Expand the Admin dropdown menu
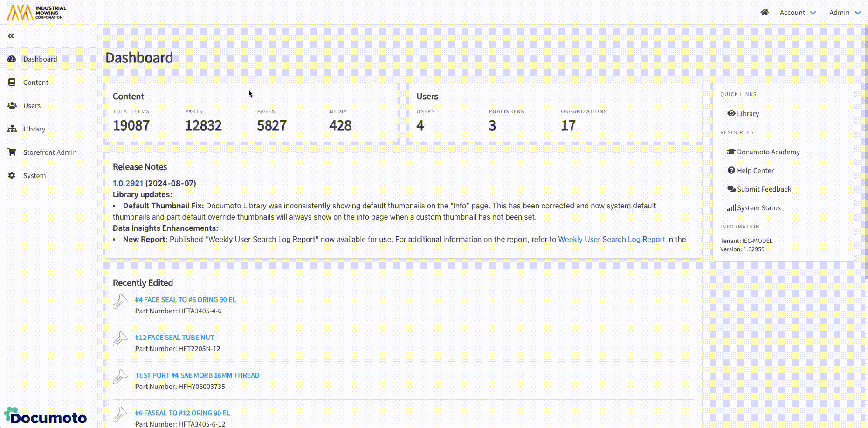868x428 pixels. click(x=844, y=13)
